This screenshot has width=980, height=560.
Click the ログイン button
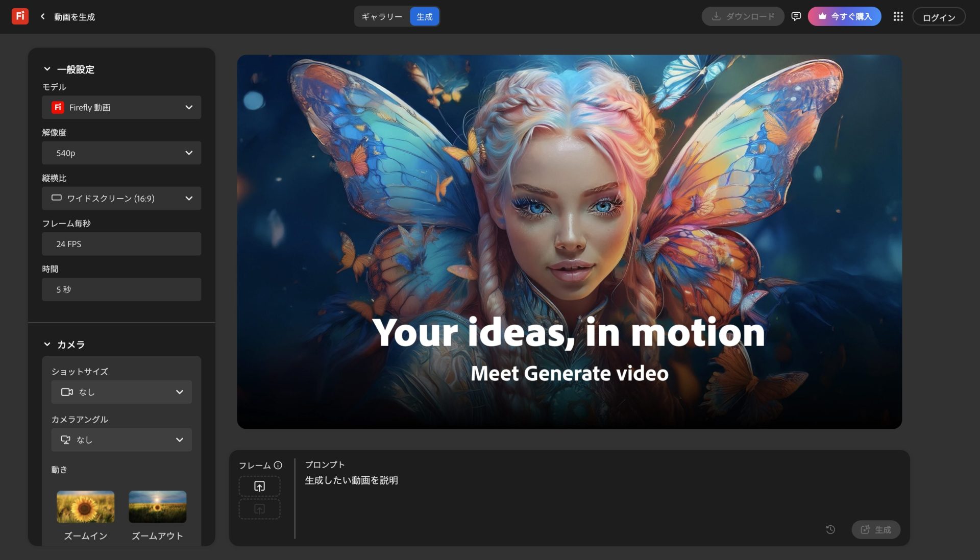point(939,17)
